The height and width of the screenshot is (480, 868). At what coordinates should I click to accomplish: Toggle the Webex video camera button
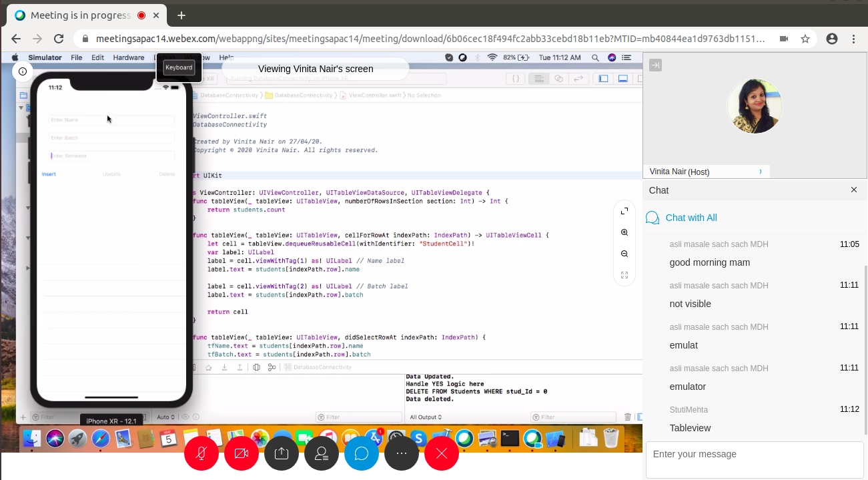click(x=242, y=453)
